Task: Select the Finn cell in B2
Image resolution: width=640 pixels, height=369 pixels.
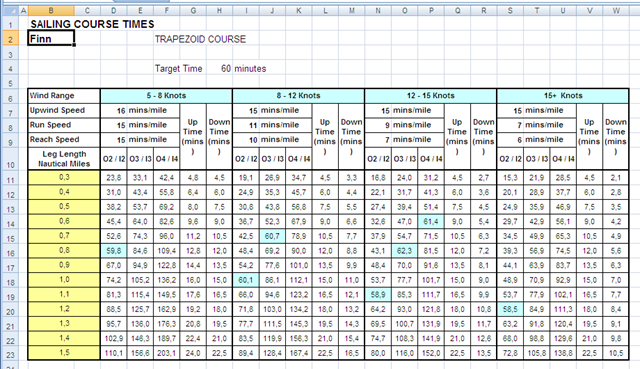Action: point(51,39)
